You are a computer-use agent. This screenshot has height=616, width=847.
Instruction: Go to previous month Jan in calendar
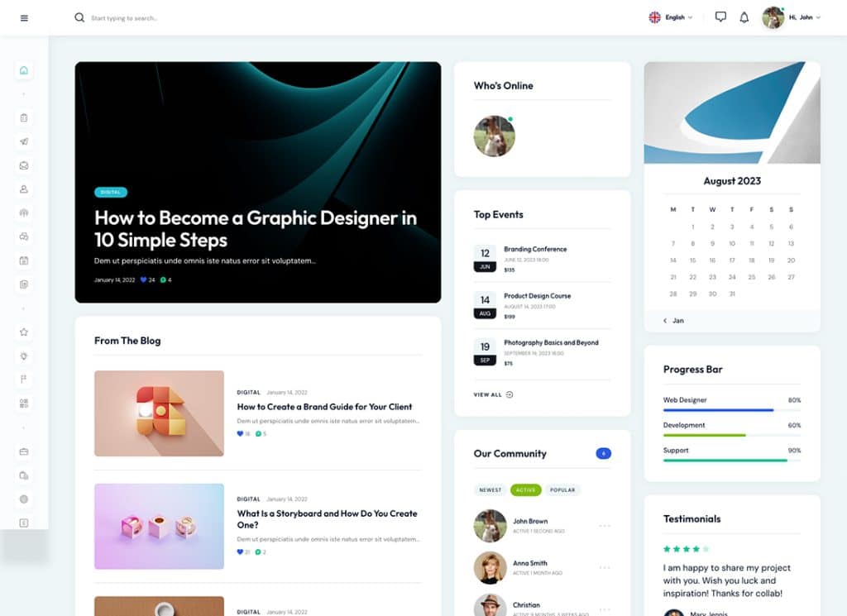pyautogui.click(x=673, y=320)
